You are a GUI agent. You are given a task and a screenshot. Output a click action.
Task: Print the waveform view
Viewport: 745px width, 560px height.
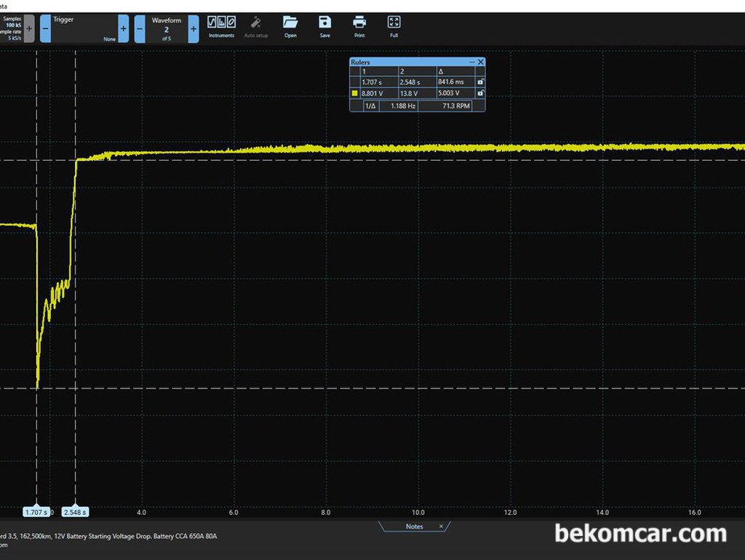pos(359,27)
